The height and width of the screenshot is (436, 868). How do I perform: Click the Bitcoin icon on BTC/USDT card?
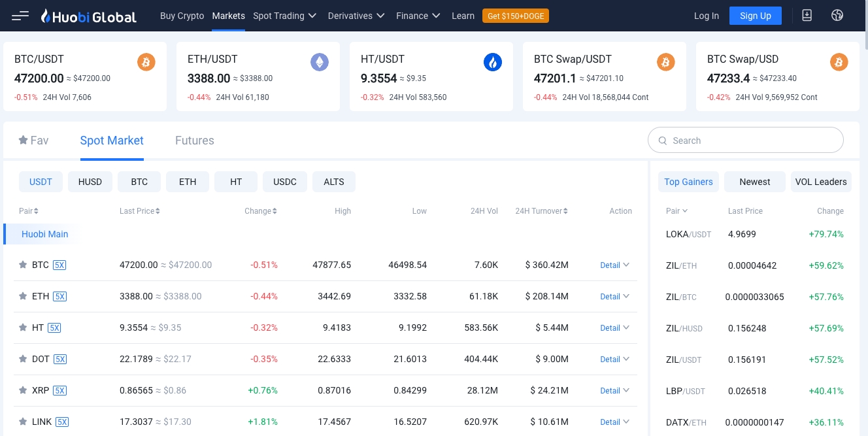pos(146,62)
